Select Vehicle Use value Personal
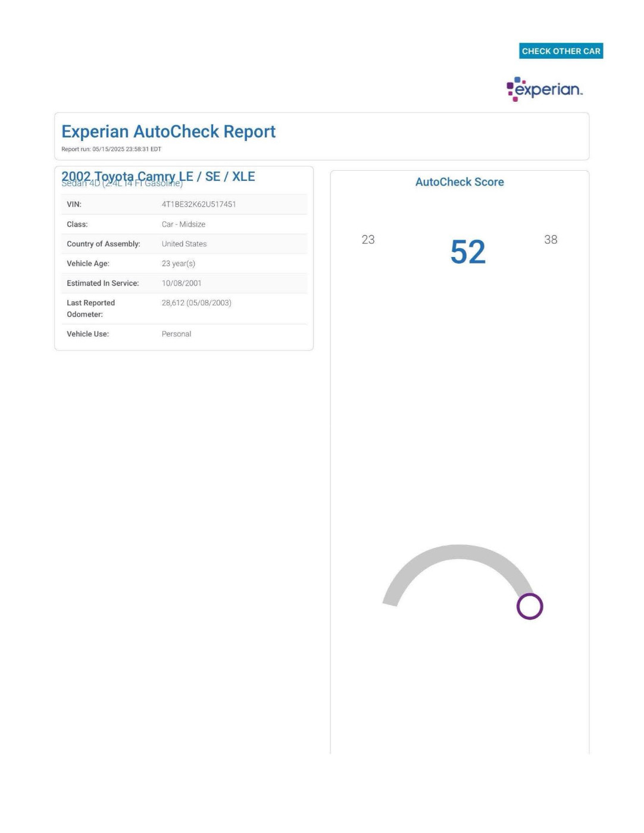 pos(176,334)
